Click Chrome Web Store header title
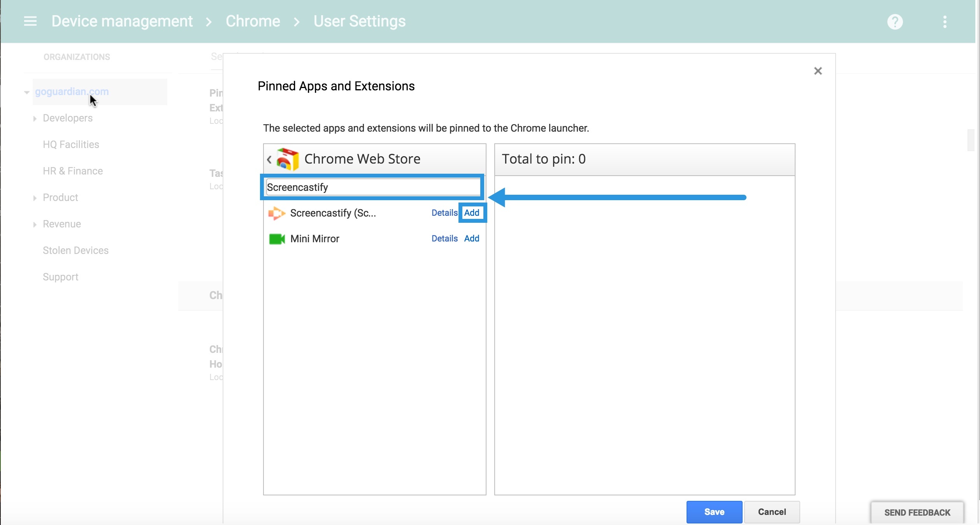This screenshot has width=980, height=525. tap(362, 159)
